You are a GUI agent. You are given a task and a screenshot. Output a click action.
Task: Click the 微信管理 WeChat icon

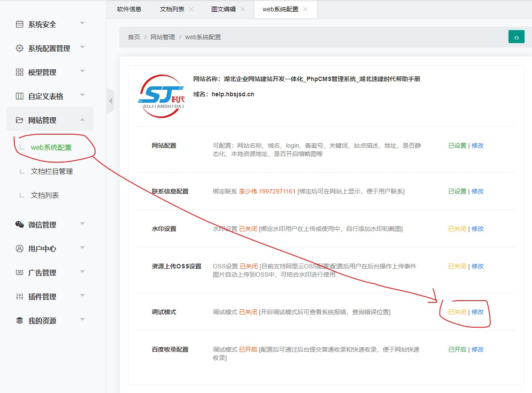[x=20, y=225]
